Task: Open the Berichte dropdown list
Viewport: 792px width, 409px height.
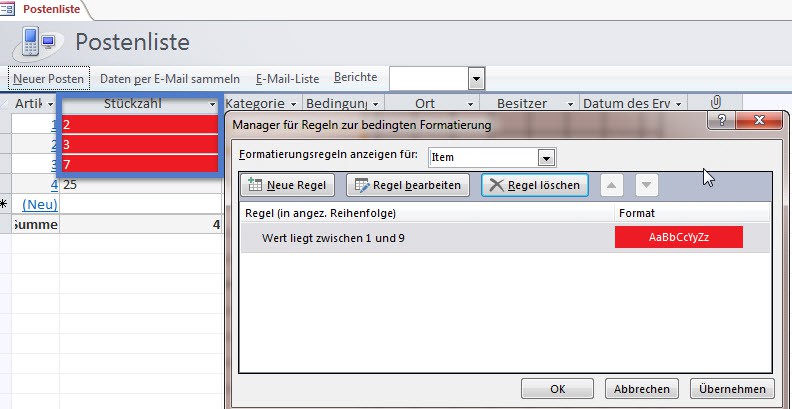Action: click(x=476, y=78)
